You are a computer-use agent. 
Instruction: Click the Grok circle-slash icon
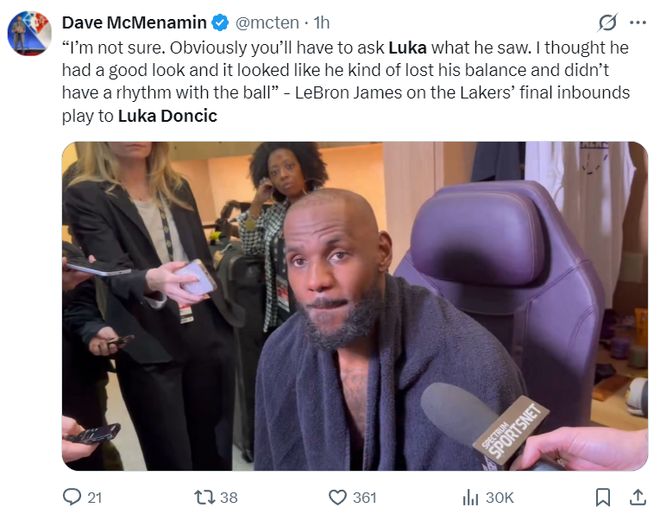tap(607, 22)
